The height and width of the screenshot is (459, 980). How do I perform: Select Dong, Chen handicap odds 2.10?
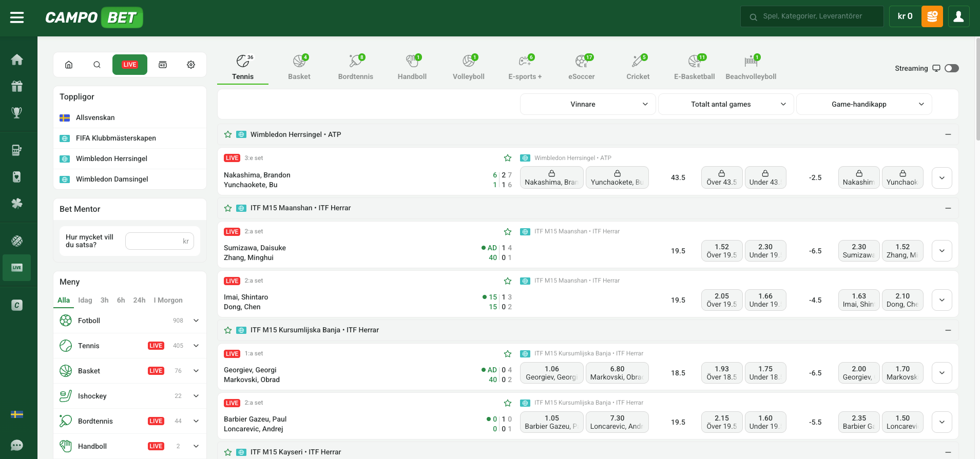coord(902,300)
